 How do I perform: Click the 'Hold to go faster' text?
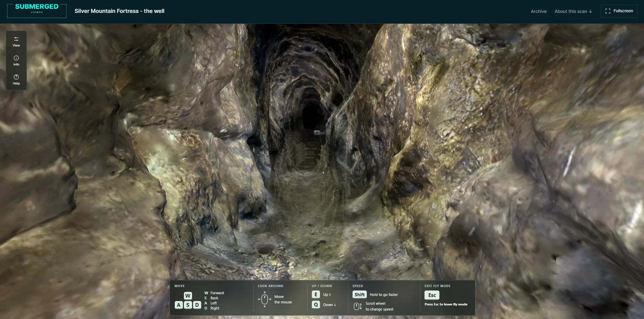[x=384, y=295]
